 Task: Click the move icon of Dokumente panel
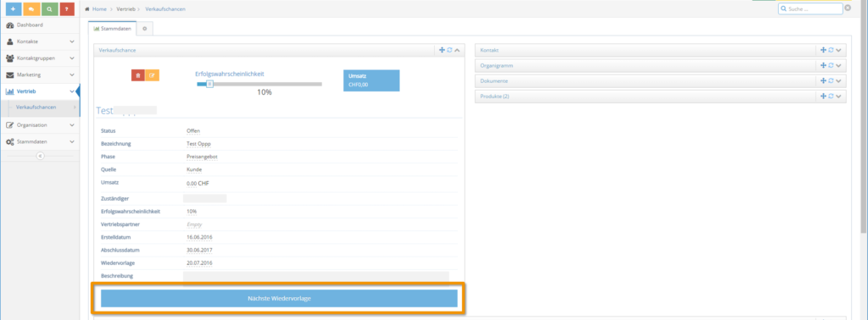pos(823,80)
